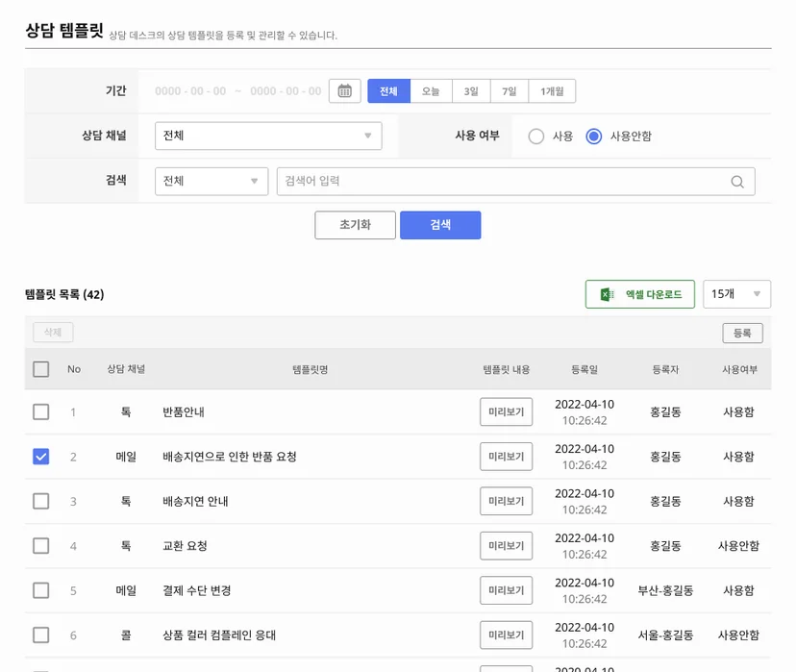
Task: Click registrant 서울-홍길동
Action: point(665,635)
